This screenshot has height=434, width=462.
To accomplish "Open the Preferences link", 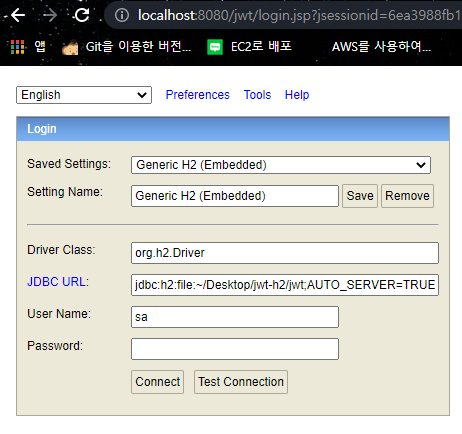I will [198, 95].
